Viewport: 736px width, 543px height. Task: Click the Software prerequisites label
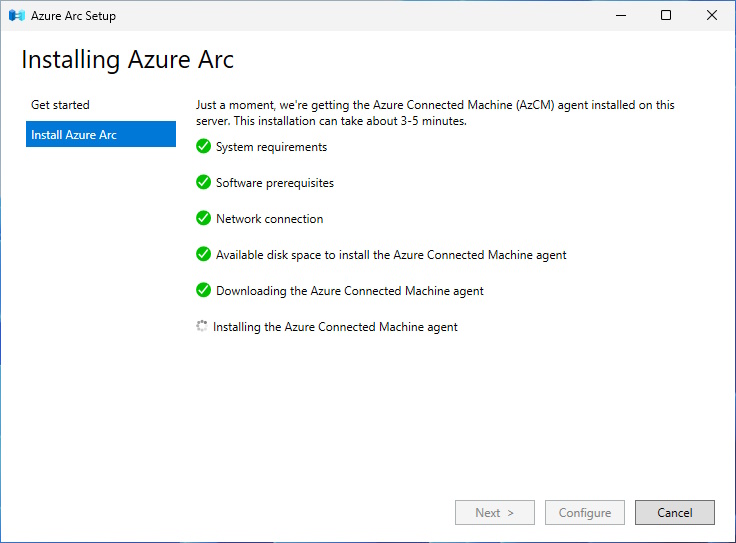pos(275,183)
